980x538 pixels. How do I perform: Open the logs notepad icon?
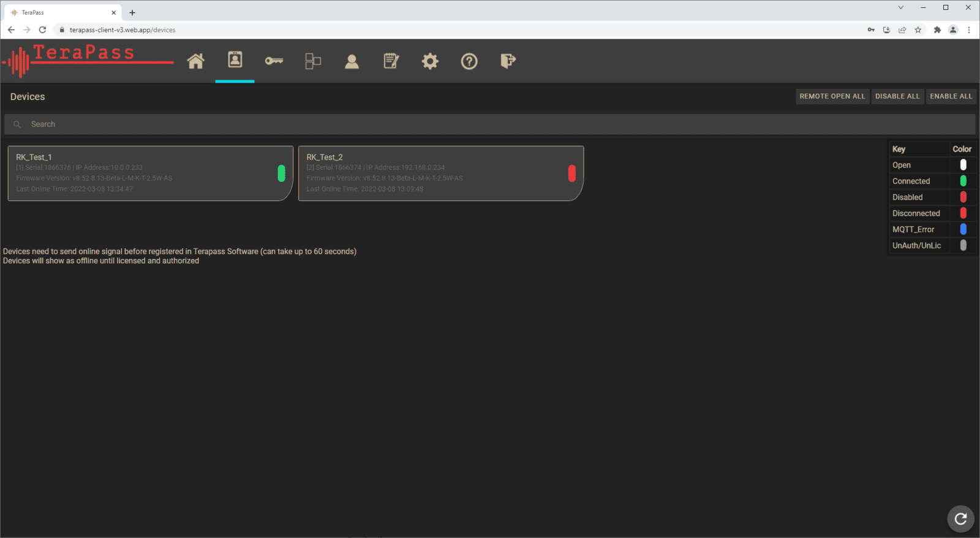pyautogui.click(x=391, y=61)
